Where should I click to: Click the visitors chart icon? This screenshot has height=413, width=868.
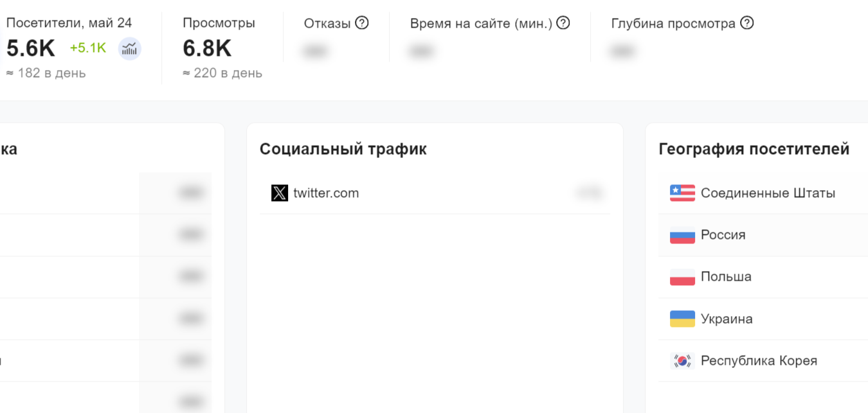130,49
